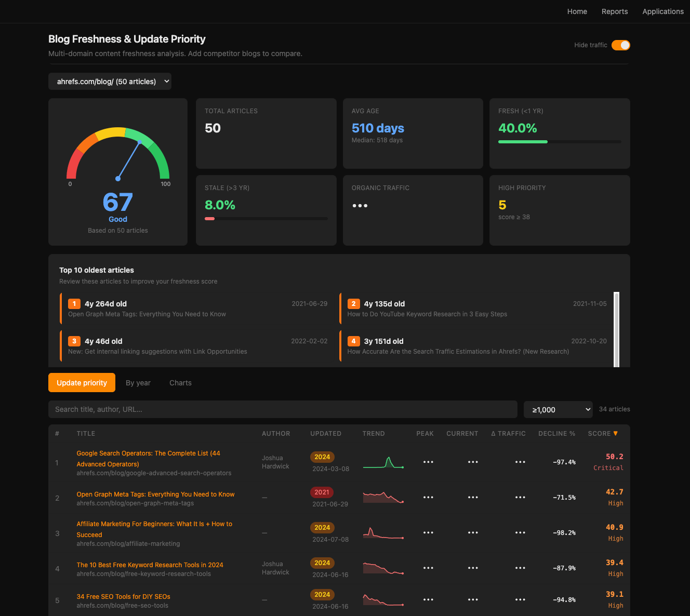690x616 pixels.
Task: Click the 50.2 Critical score
Action: [x=608, y=462]
